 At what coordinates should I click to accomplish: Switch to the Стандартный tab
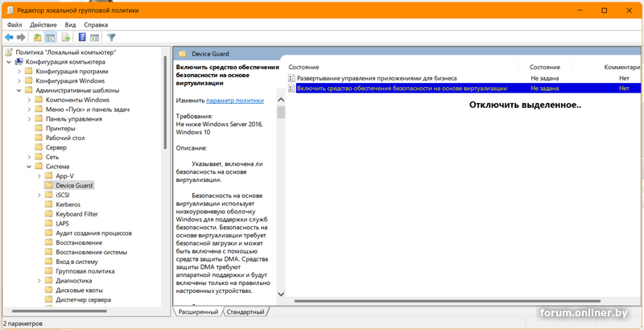tap(246, 312)
